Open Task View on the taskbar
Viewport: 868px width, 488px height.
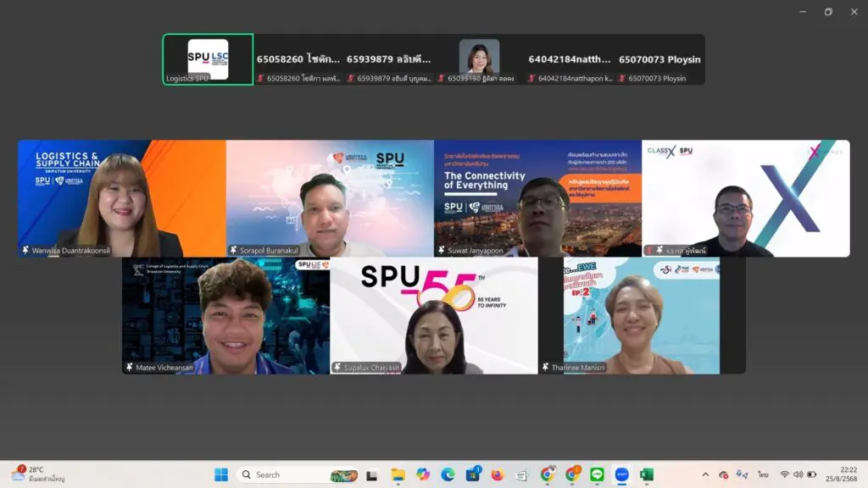[372, 474]
